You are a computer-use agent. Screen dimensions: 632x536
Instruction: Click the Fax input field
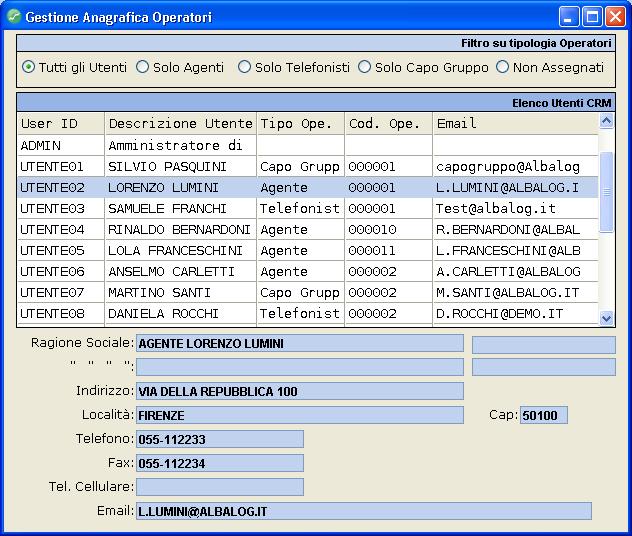tap(220, 463)
